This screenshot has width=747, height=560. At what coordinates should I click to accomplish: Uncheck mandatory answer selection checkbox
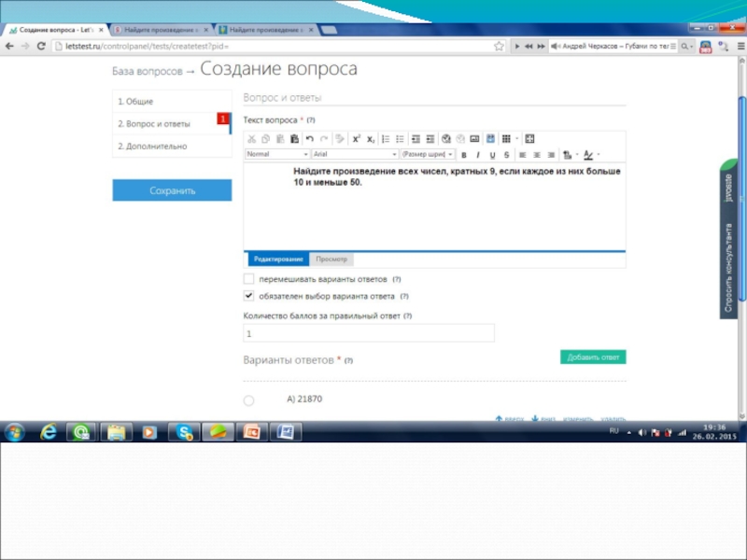tap(248, 296)
